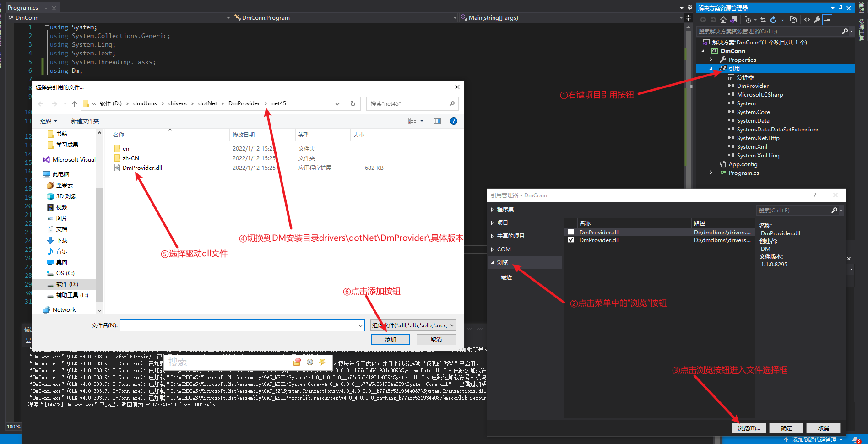Click drivers in the address bar breadcrumb
868x444 pixels.
click(x=178, y=103)
